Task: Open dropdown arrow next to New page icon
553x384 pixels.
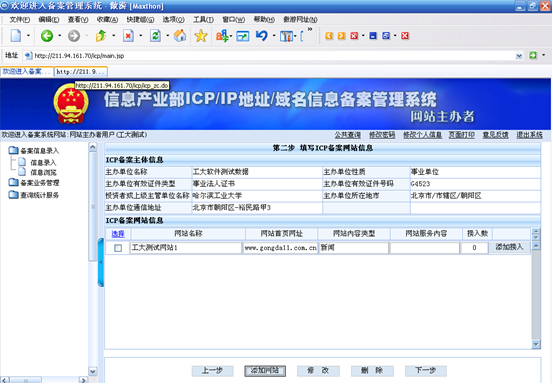Action: pos(28,36)
